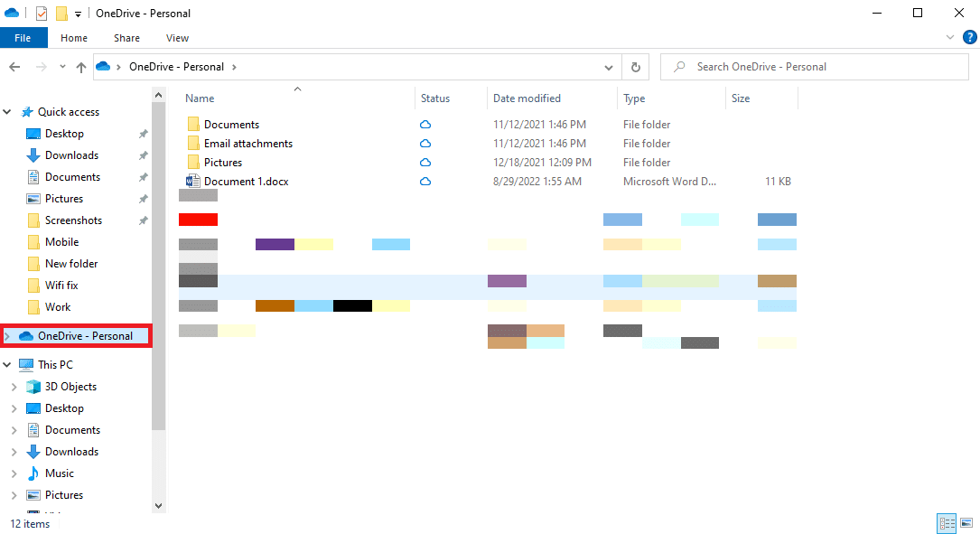Click the cloud status icon for Document 1.docx

click(425, 182)
